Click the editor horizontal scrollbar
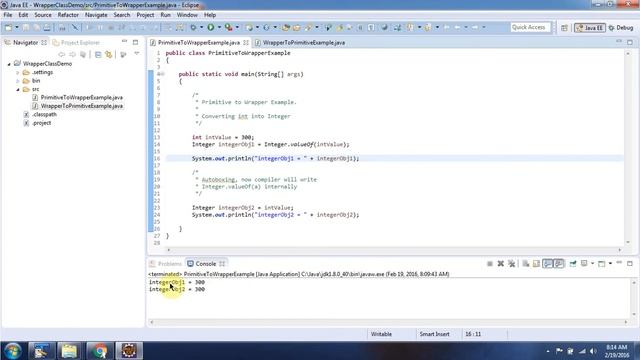640x360 pixels. pos(393,250)
